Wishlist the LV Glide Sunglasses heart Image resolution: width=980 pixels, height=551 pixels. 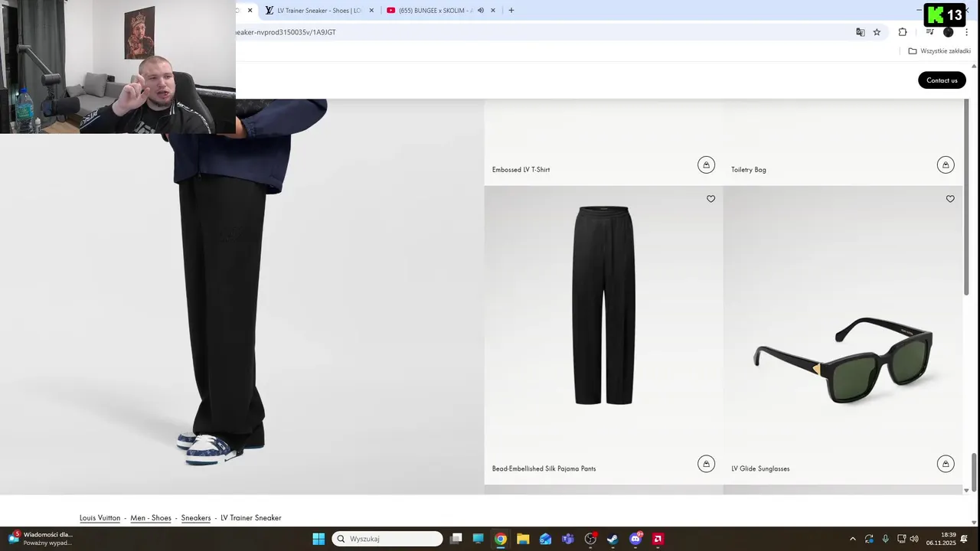950,199
